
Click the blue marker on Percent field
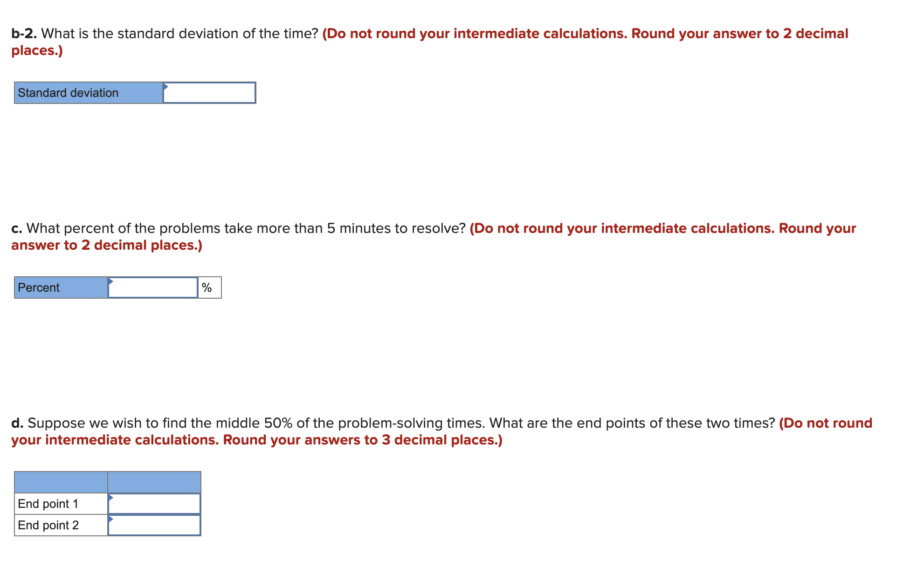coord(111,281)
